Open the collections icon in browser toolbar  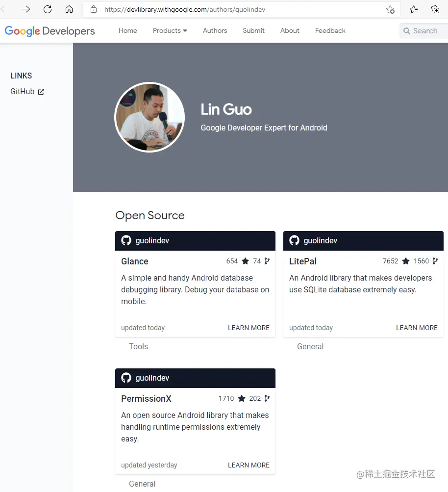point(435,9)
